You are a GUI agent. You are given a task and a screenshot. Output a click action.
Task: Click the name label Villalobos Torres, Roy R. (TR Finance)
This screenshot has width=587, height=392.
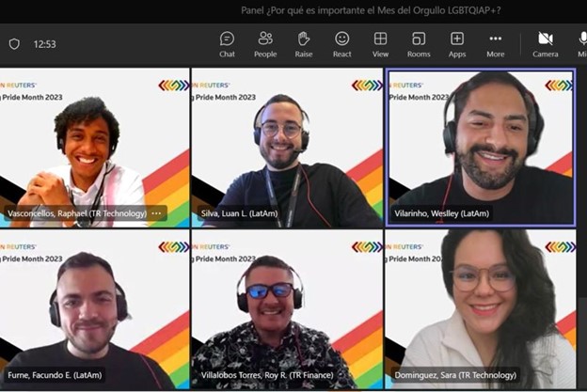coord(267,375)
